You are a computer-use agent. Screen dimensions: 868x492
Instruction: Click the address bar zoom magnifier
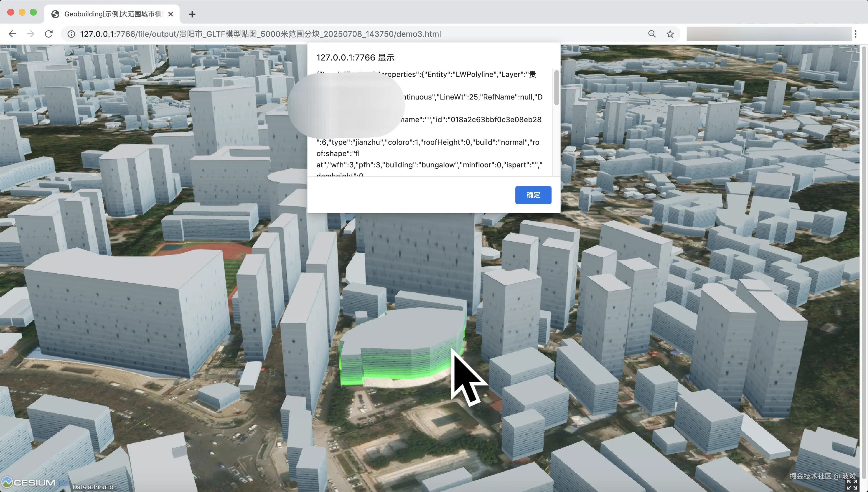pos(652,34)
